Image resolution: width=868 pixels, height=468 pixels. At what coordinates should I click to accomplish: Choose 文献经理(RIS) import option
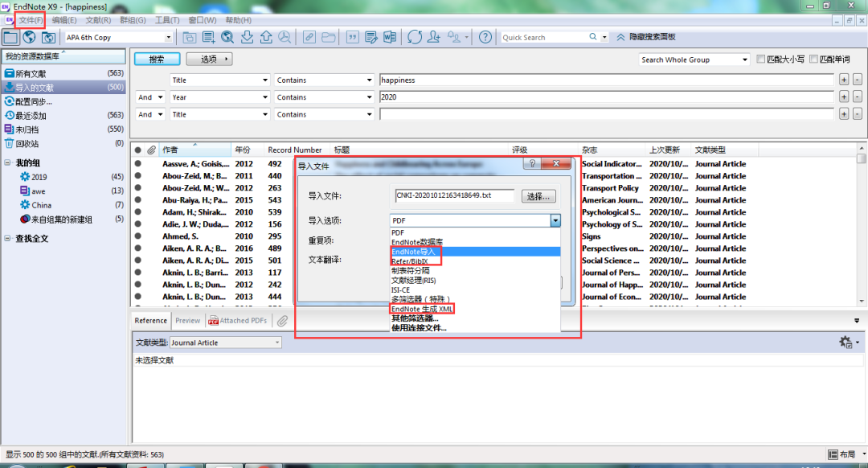point(475,281)
